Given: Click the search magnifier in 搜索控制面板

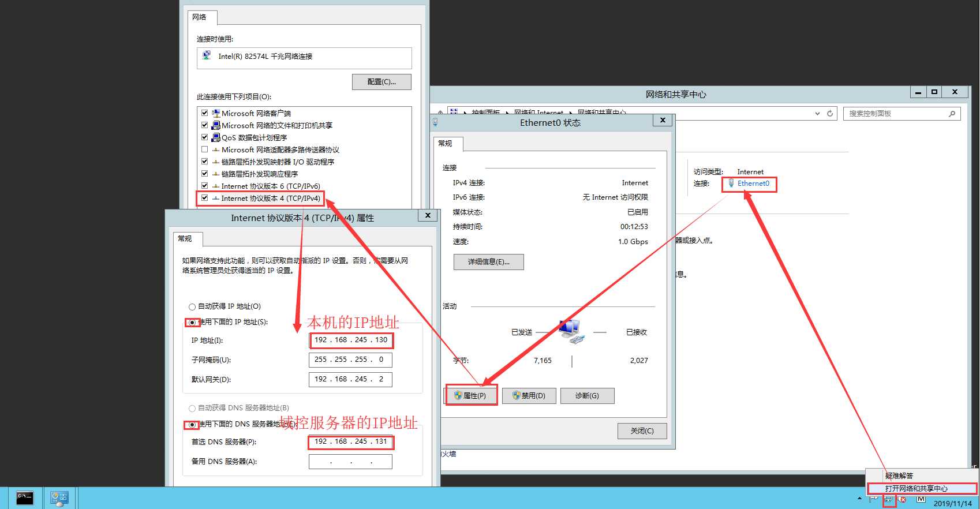Looking at the screenshot, I should tap(952, 114).
